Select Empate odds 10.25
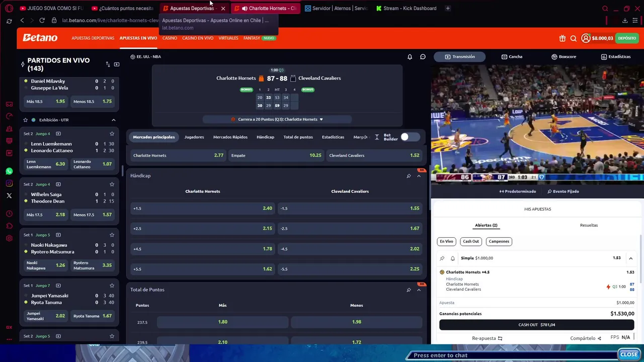644x362 pixels. pyautogui.click(x=276, y=155)
